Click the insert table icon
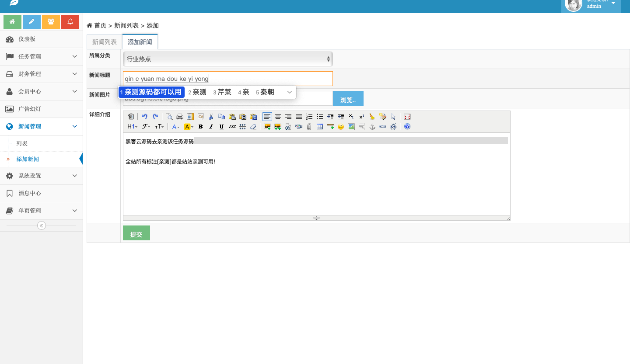 319,127
